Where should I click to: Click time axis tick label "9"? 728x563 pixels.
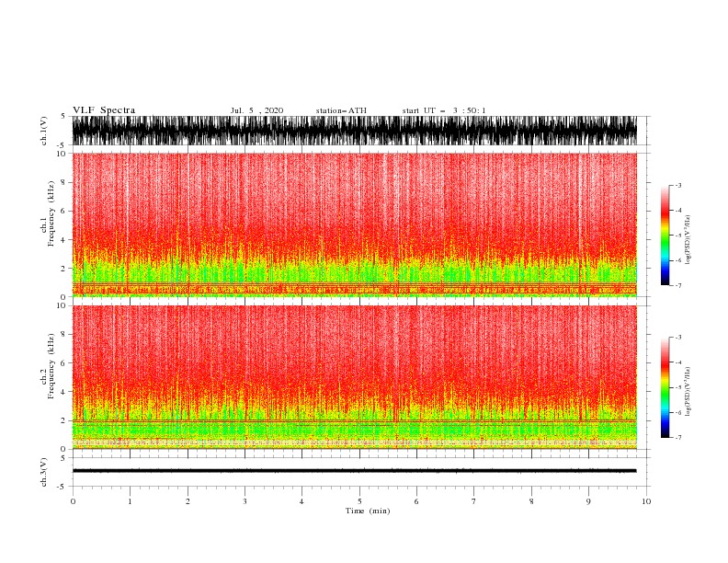coord(588,501)
